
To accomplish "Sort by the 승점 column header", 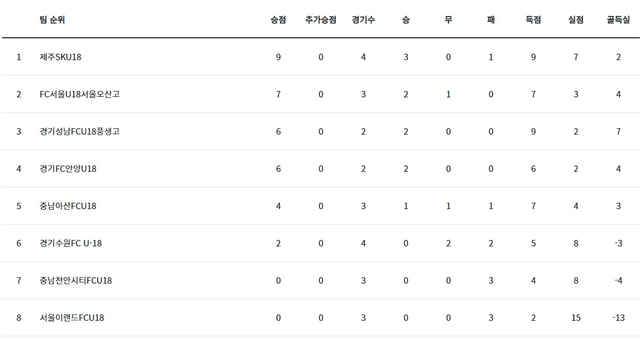I will (x=278, y=20).
